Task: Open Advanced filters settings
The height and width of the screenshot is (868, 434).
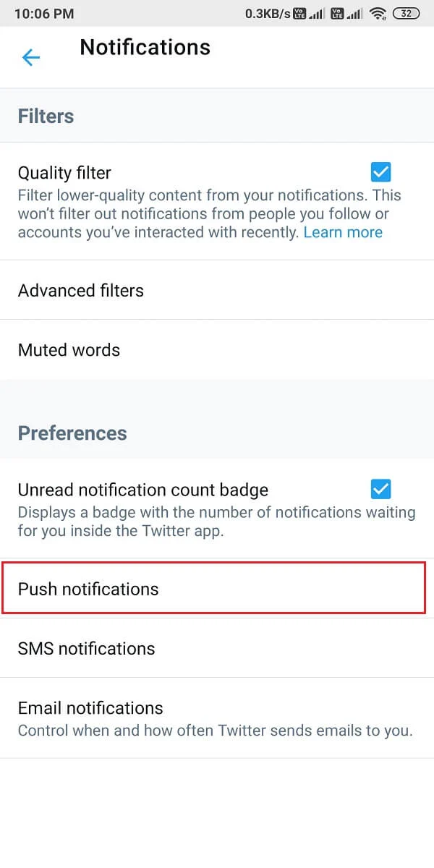Action: 80,291
